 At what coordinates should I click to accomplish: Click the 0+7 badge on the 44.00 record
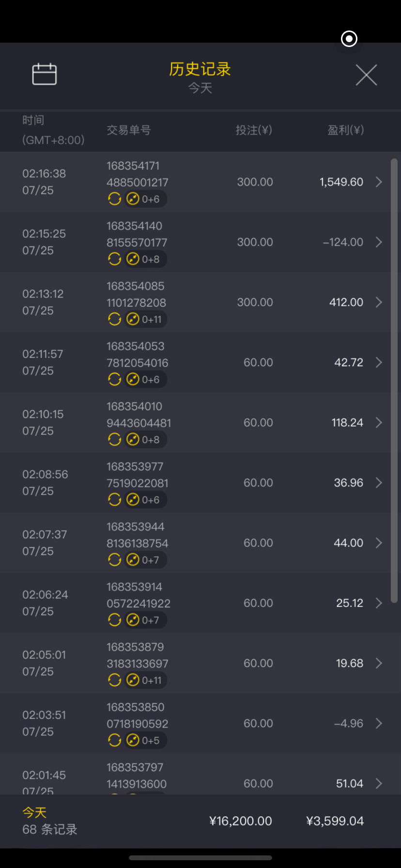click(x=145, y=560)
